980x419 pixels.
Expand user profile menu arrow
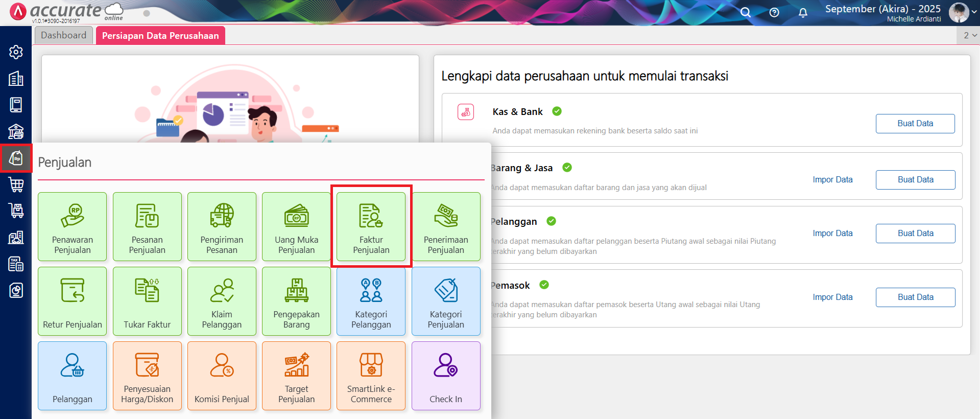coord(974,12)
